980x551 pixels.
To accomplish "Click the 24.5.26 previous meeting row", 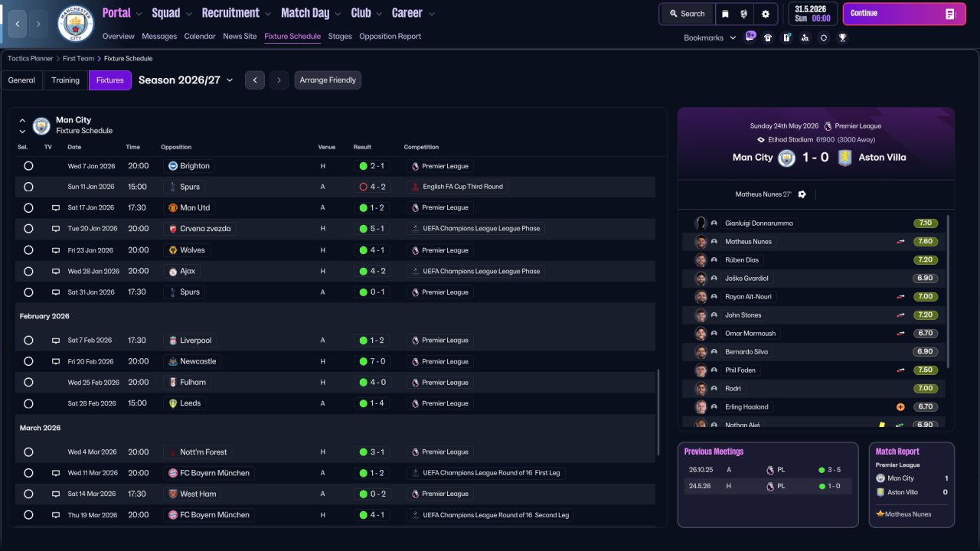I will tap(768, 486).
